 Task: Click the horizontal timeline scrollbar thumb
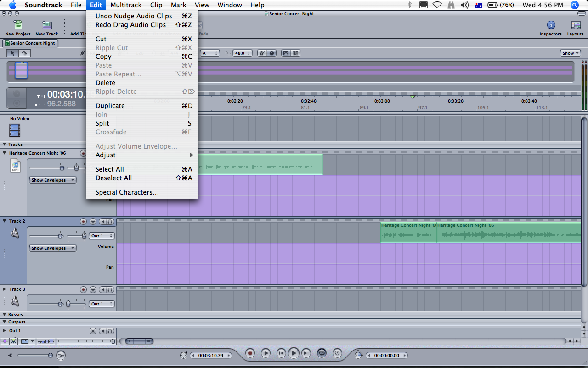pyautogui.click(x=140, y=341)
